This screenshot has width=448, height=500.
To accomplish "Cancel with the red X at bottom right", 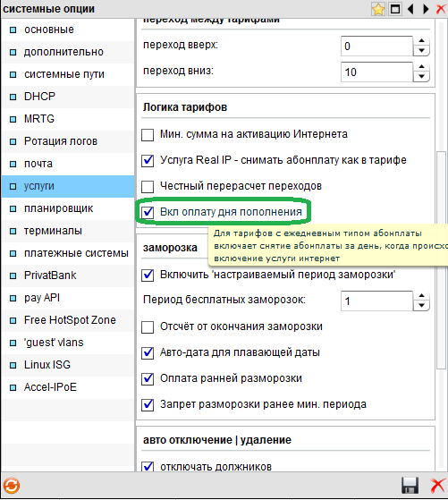I will pyautogui.click(x=437, y=486).
